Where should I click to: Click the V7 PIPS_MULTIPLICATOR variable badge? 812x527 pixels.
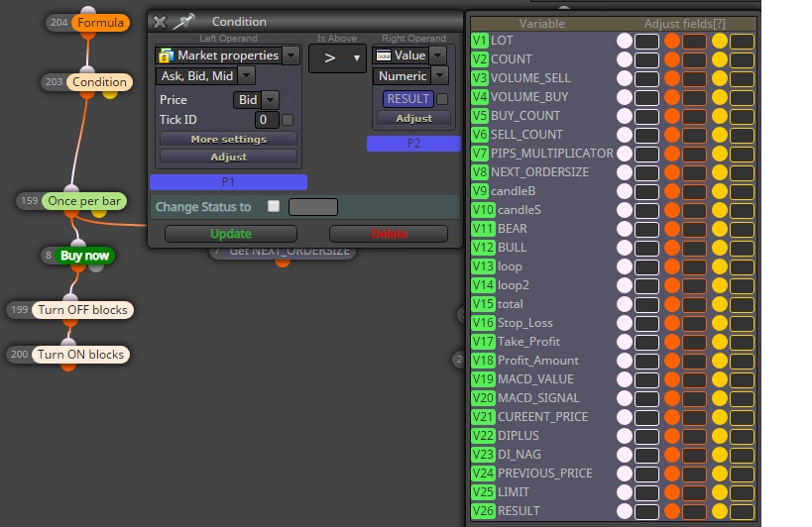click(x=480, y=154)
